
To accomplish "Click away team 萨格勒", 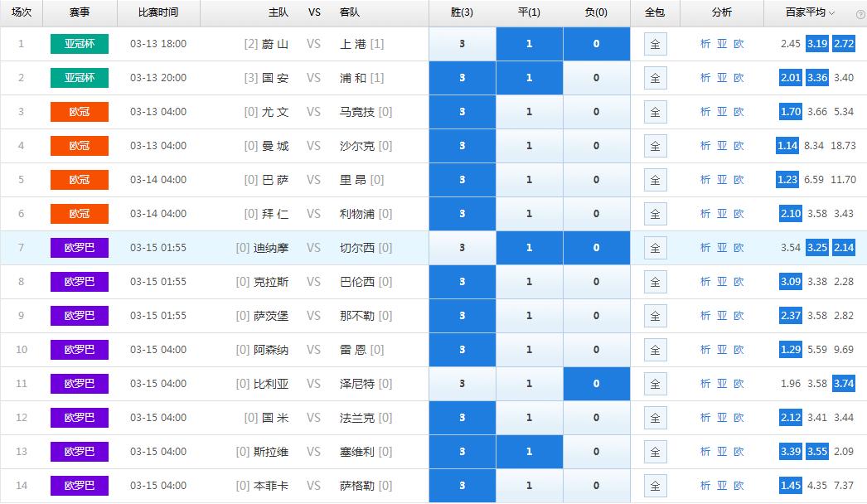I will [x=357, y=486].
